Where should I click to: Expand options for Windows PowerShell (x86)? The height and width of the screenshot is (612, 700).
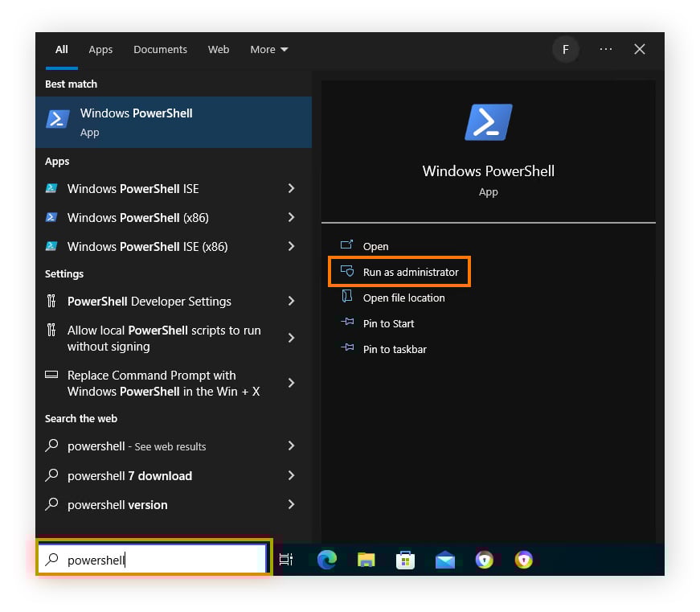(291, 218)
